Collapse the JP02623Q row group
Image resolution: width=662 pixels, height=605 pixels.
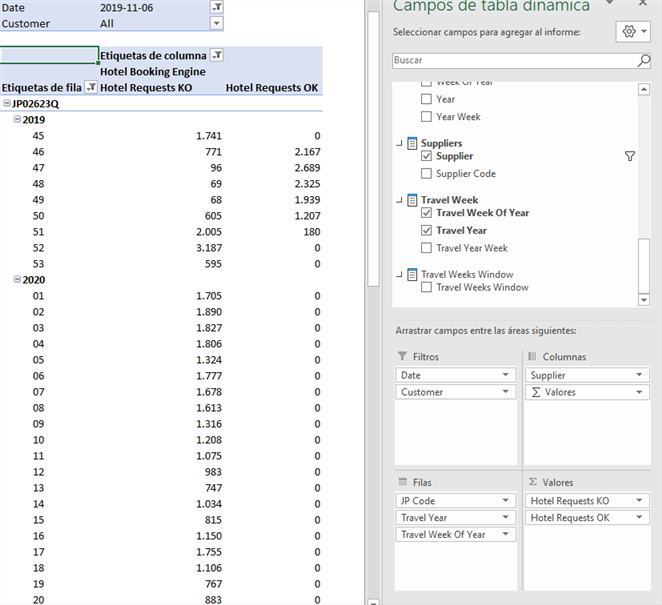[7, 104]
